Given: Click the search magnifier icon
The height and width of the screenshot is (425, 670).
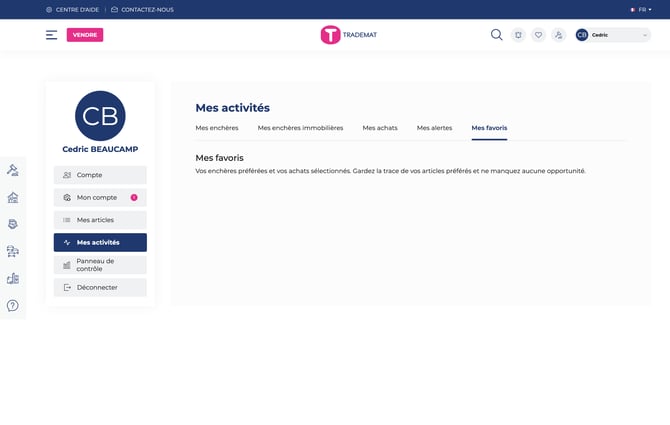Looking at the screenshot, I should (x=496, y=35).
